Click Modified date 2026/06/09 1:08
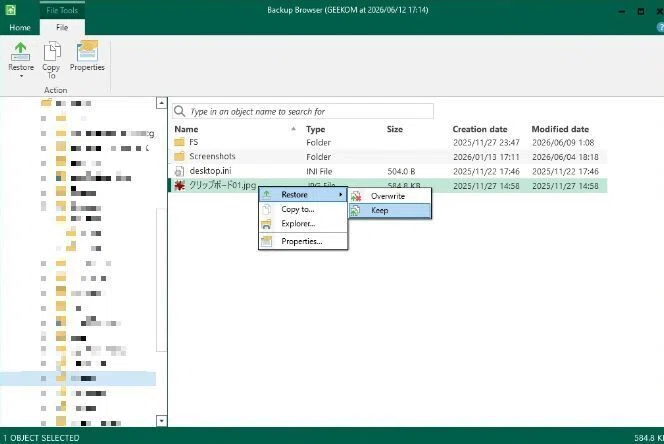This screenshot has width=664, height=444. [563, 143]
